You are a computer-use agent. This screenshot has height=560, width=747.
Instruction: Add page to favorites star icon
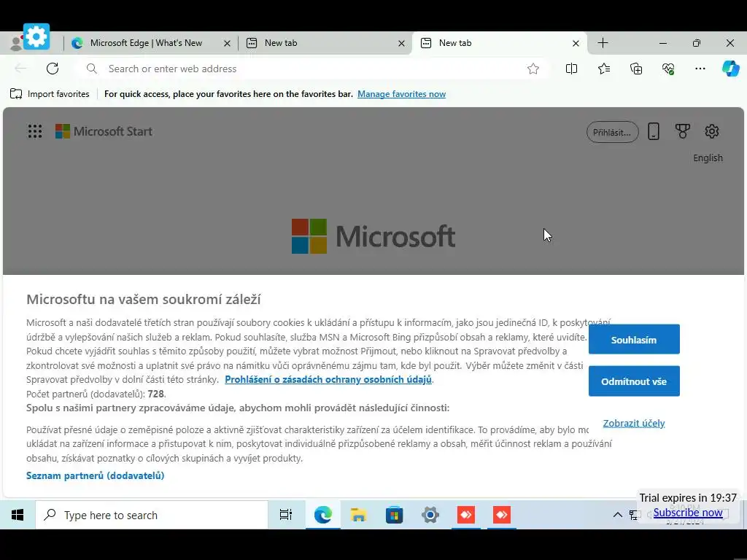pos(533,69)
